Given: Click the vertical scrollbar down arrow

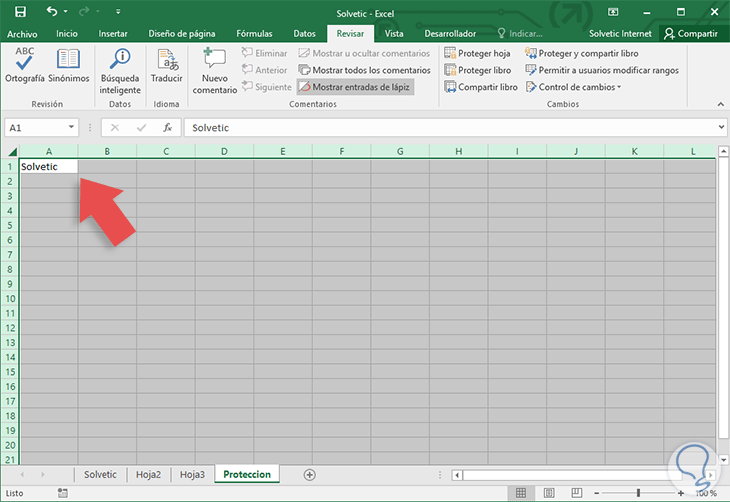Looking at the screenshot, I should 723,460.
